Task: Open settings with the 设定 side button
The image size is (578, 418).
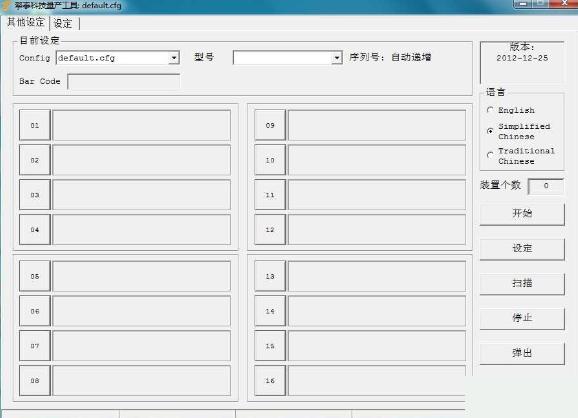Action: pyautogui.click(x=522, y=248)
